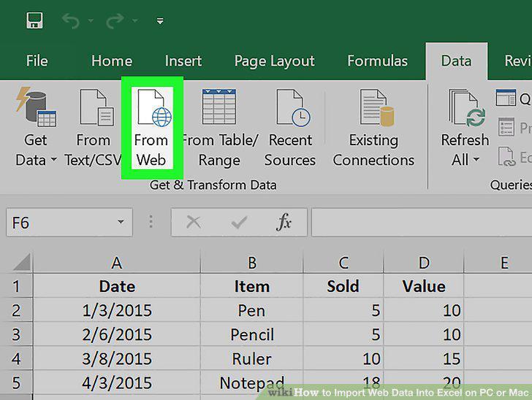The width and height of the screenshot is (532, 400).
Task: Click the Save floppy disk icon
Action: tap(34, 20)
